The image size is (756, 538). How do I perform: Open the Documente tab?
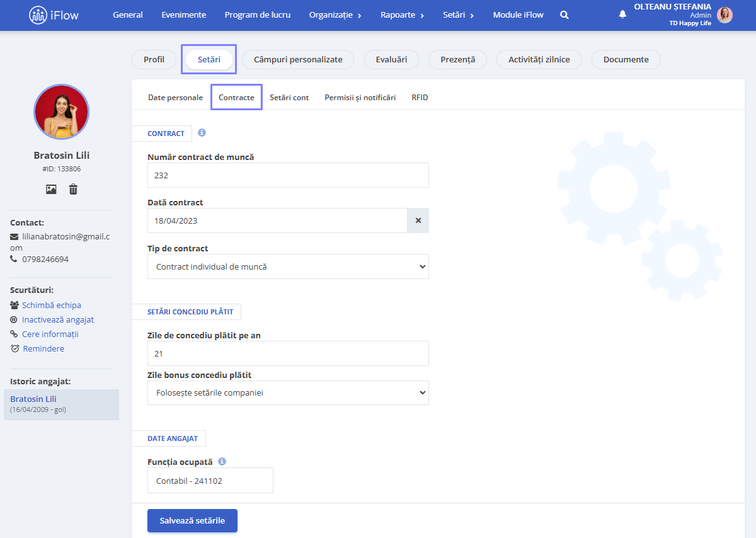click(626, 59)
